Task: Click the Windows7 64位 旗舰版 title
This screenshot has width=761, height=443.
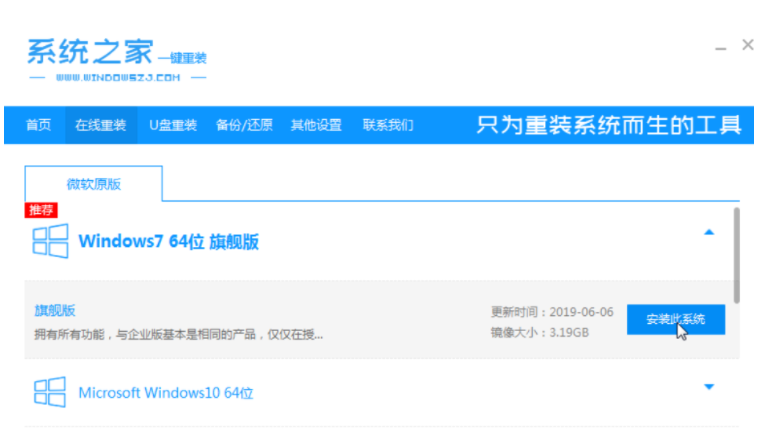Action: (169, 242)
